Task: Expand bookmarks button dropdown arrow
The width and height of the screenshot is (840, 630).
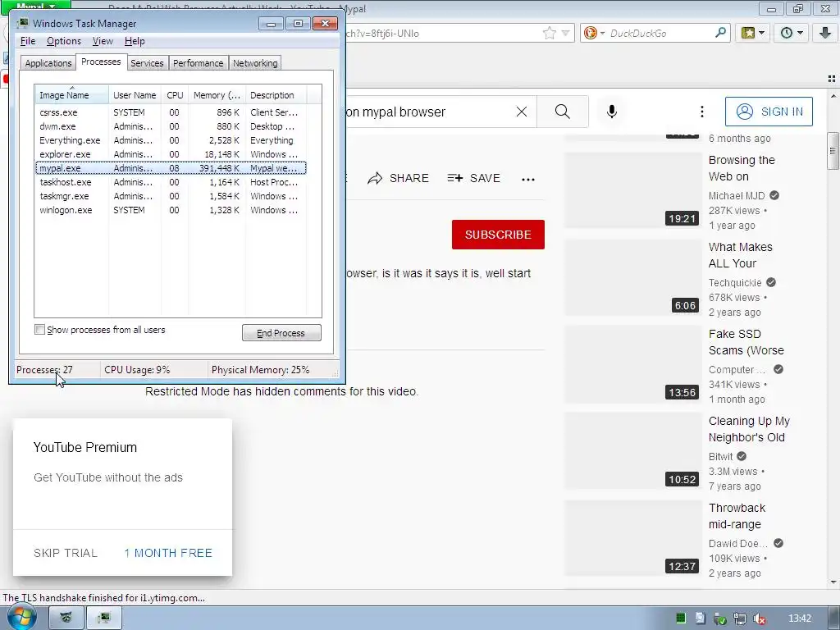Action: pos(761,33)
